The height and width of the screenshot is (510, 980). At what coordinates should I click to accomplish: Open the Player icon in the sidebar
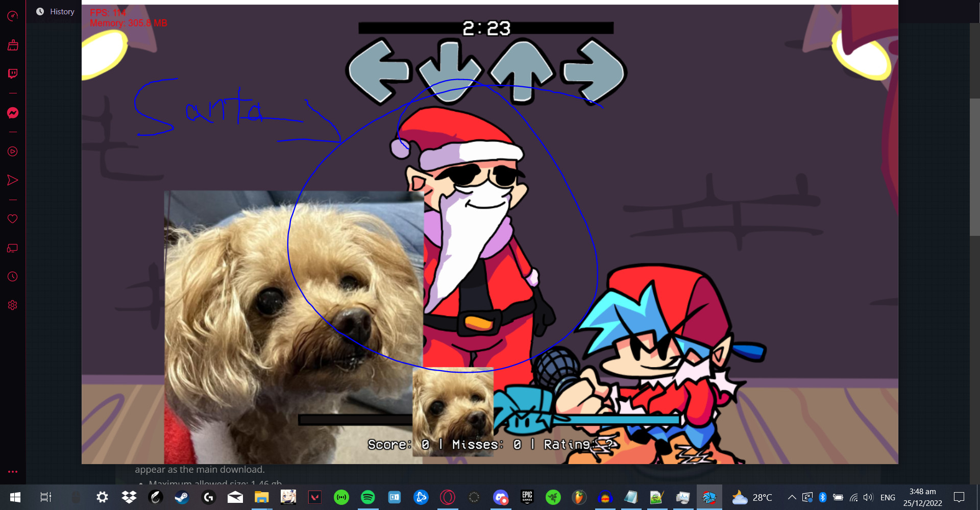tap(13, 152)
